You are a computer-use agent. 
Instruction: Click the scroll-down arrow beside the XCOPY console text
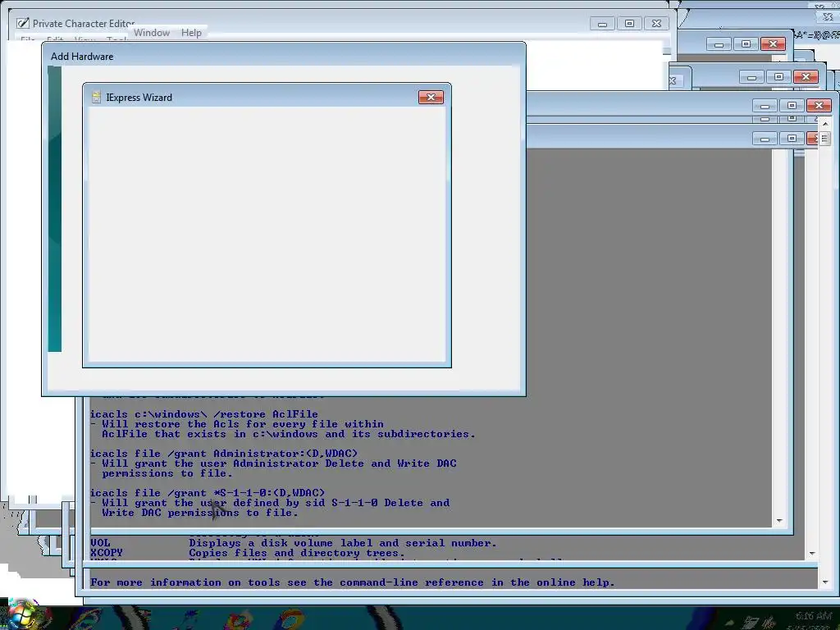pyautogui.click(x=812, y=554)
